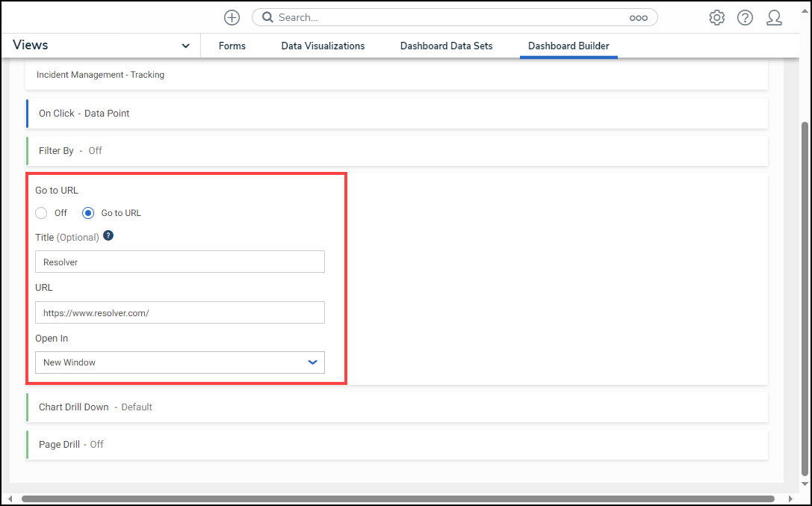Expand the Page Drill - Off section

click(397, 445)
